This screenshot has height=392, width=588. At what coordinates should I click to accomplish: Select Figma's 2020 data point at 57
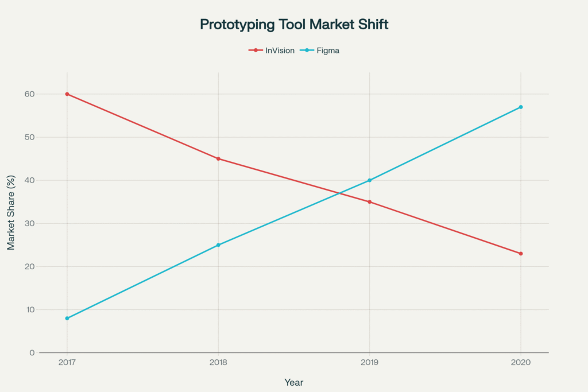(x=521, y=107)
